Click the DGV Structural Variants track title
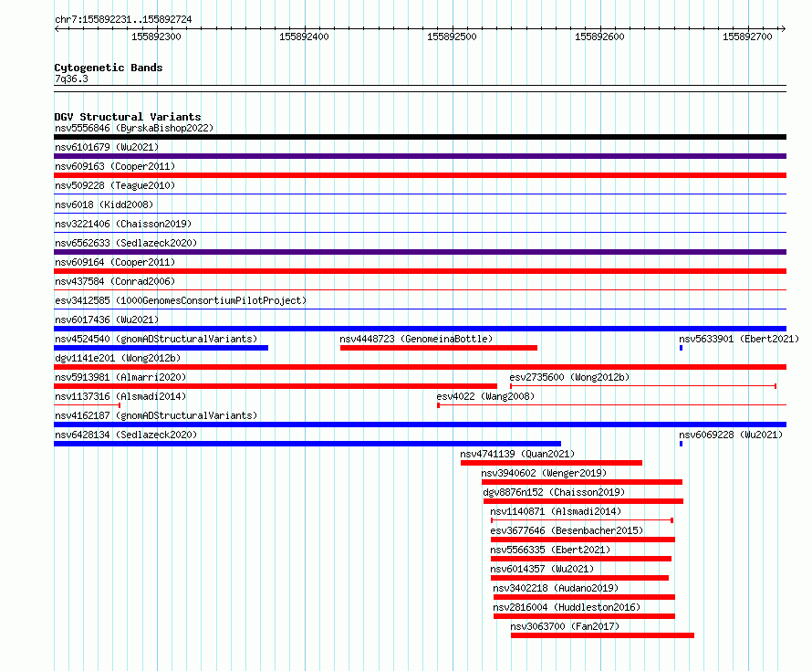The image size is (812, 671). click(x=128, y=117)
